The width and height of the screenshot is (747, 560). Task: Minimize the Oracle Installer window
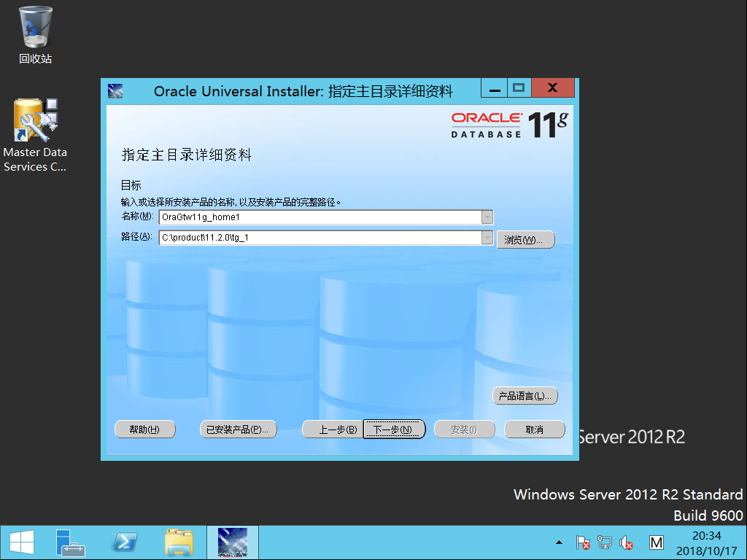495,88
